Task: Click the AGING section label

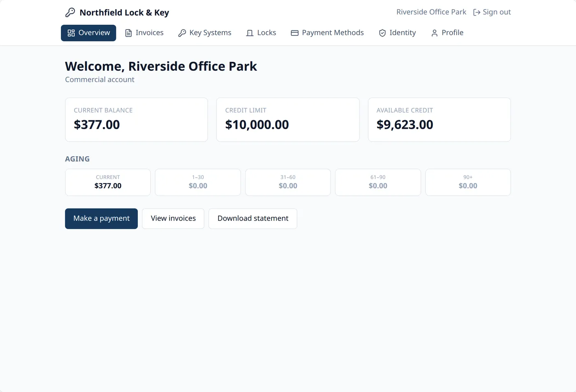Action: click(77, 159)
